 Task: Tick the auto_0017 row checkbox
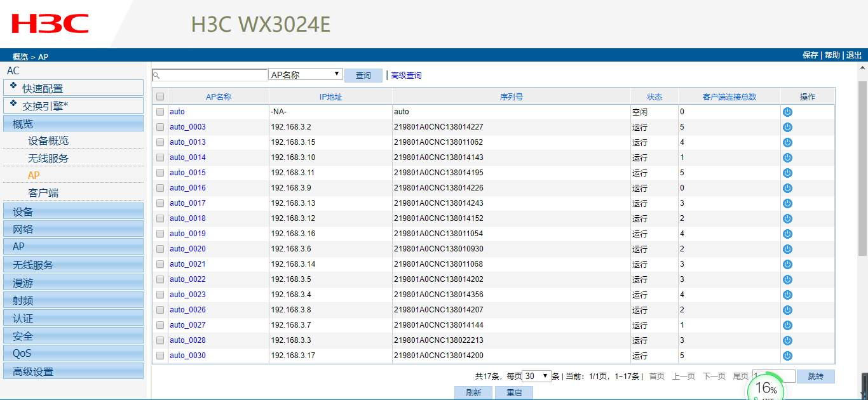pyautogui.click(x=160, y=203)
